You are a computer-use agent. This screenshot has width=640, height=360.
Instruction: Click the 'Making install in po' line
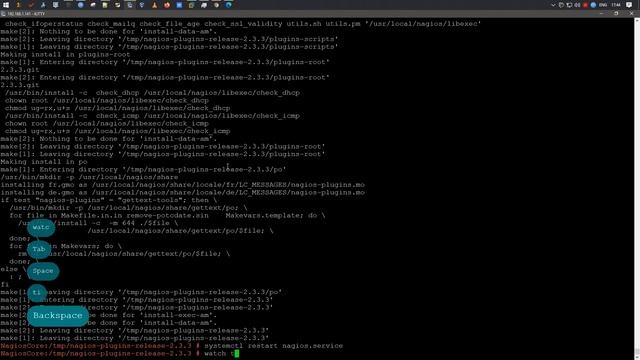tap(44, 162)
